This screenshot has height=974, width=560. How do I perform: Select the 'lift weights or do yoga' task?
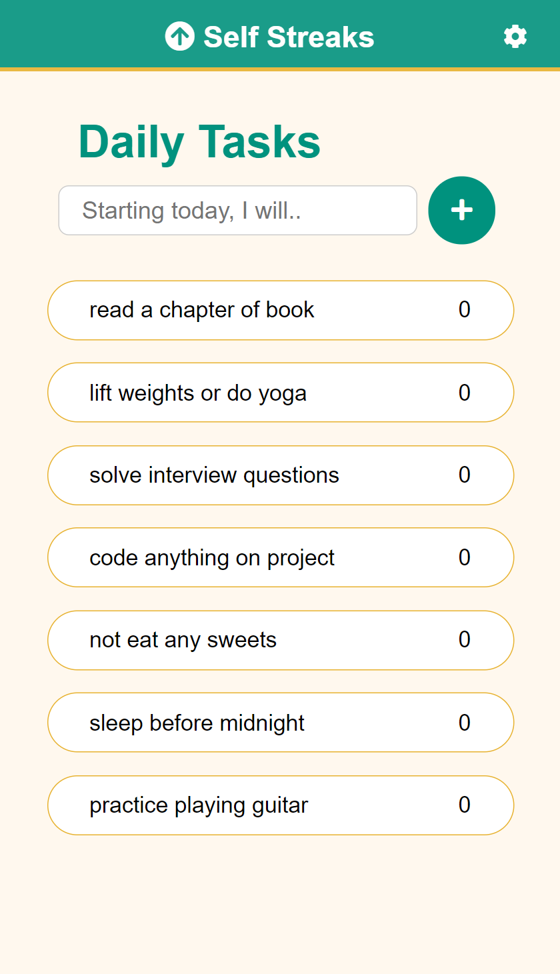(198, 393)
